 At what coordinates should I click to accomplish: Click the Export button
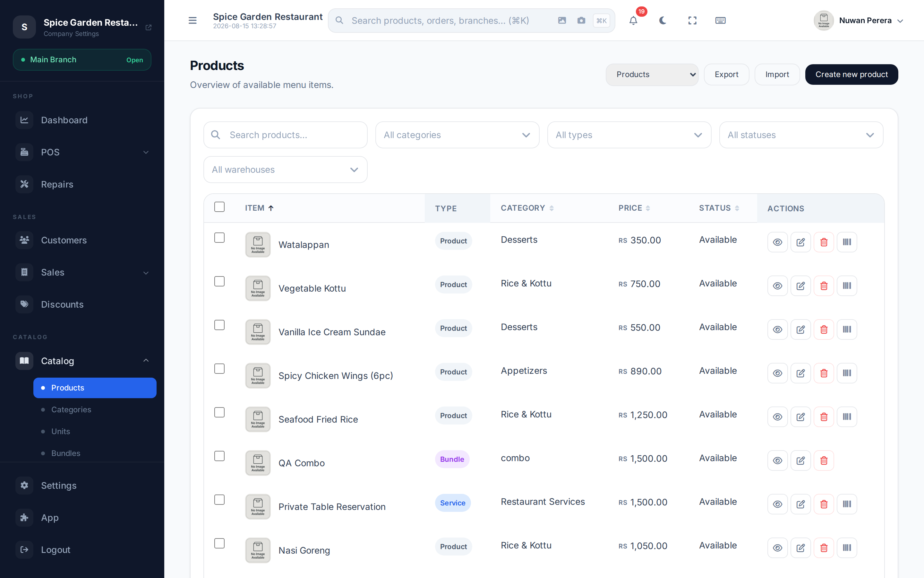tap(726, 74)
